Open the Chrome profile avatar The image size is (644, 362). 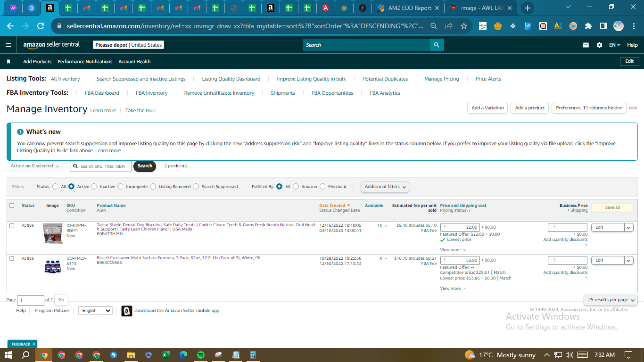[x=619, y=26]
